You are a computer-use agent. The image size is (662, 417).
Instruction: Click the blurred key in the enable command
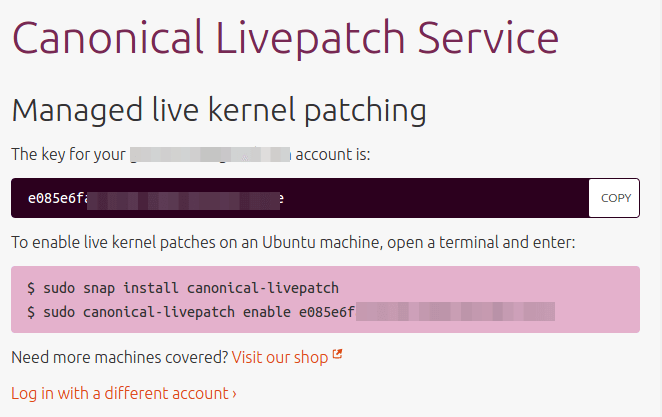454,312
